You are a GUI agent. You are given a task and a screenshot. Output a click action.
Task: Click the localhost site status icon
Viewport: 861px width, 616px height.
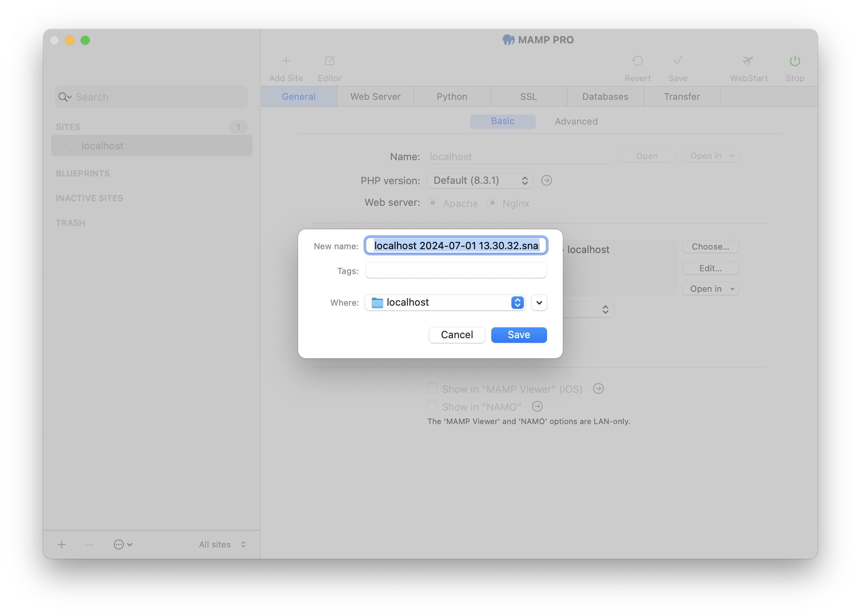point(70,146)
